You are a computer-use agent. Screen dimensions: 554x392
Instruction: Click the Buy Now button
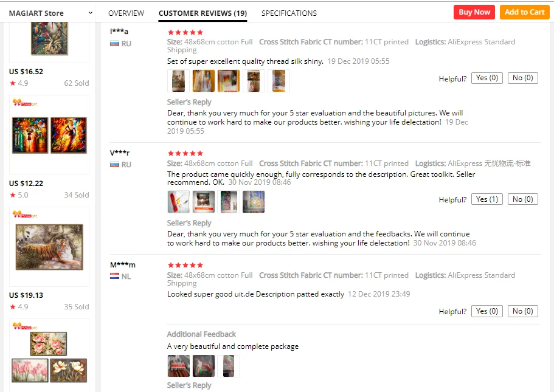(474, 12)
